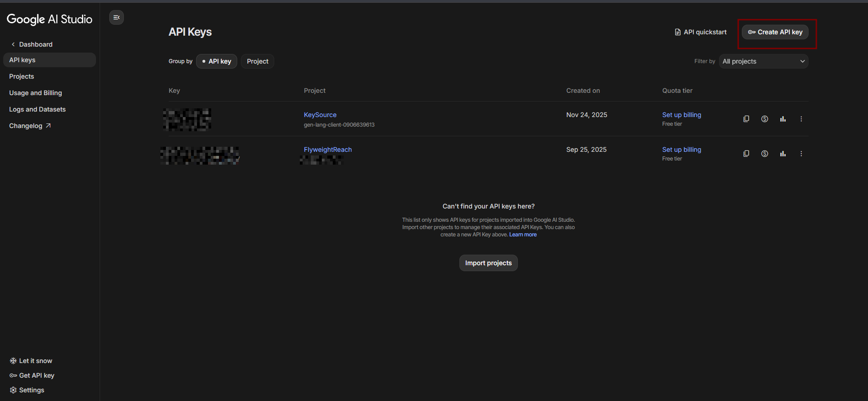Open the KeySource project link
The image size is (868, 401).
point(320,115)
